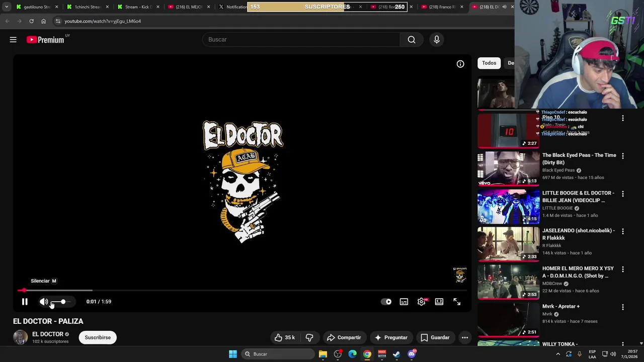This screenshot has width=644, height=362.
Task: Open options for Piso 10 video
Action: coord(623,118)
